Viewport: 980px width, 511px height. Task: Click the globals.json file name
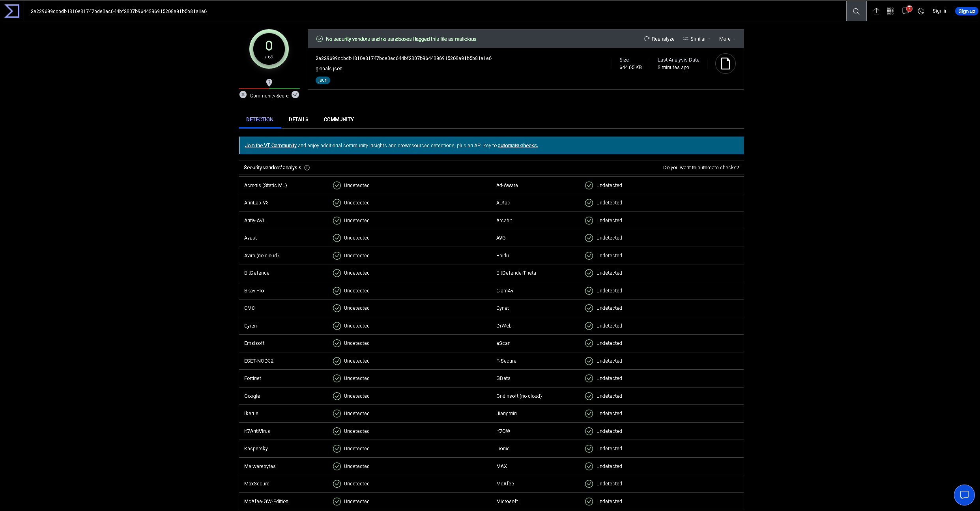[329, 69]
